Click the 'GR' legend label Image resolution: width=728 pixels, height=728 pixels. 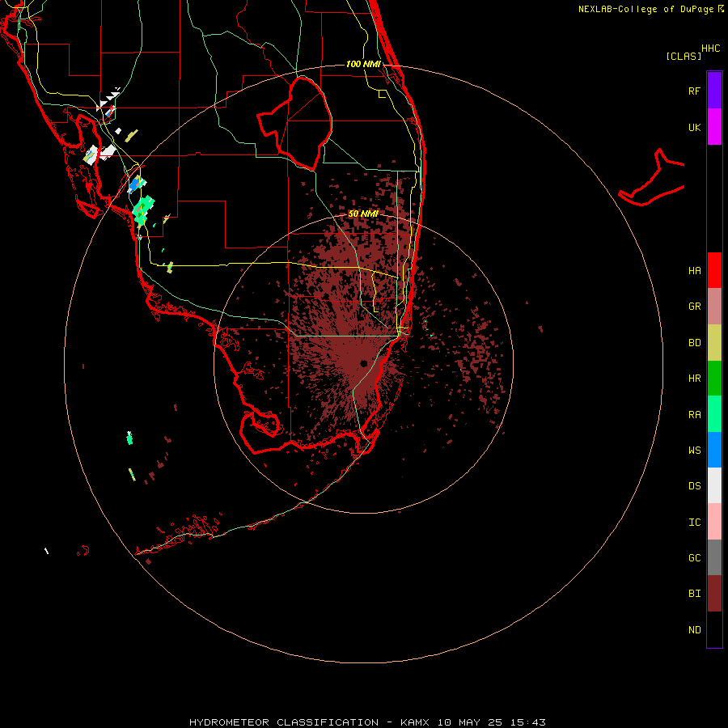[x=694, y=307]
